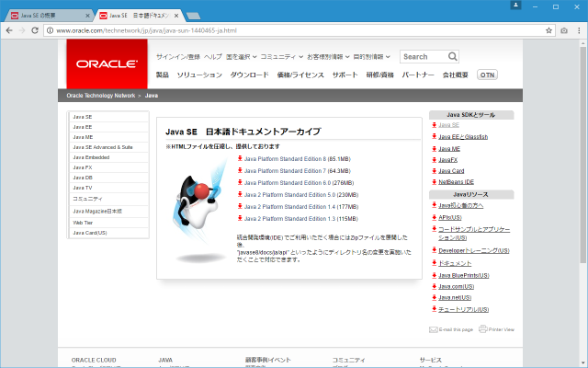This screenshot has width=588, height=368.
Task: Click download arrow beside Standard Edition 7
Action: [x=240, y=170]
